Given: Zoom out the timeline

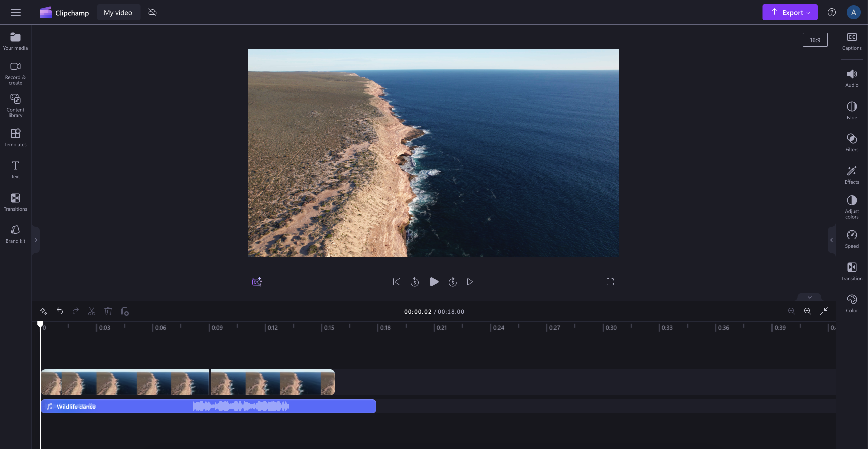Looking at the screenshot, I should 792,311.
